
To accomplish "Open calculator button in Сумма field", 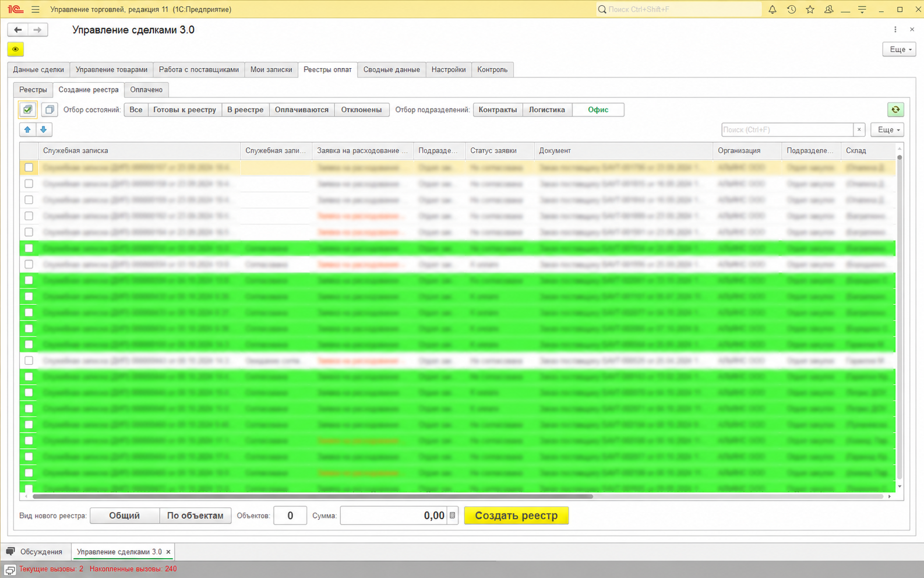I will click(452, 516).
